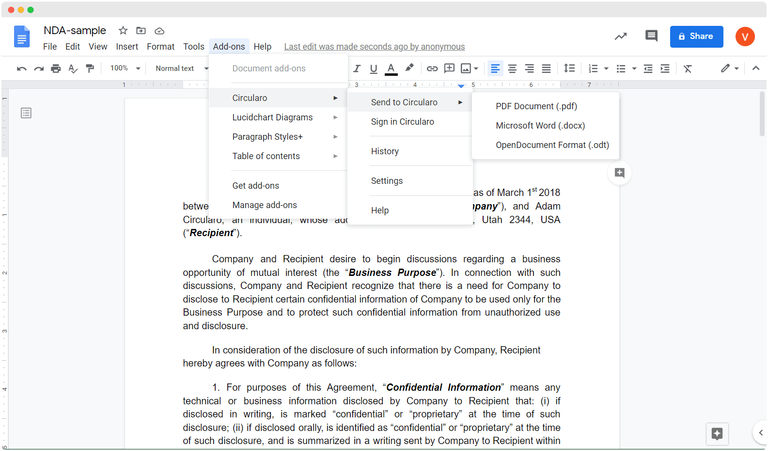This screenshot has width=768, height=451.
Task: Click the blue Share button
Action: coord(696,36)
